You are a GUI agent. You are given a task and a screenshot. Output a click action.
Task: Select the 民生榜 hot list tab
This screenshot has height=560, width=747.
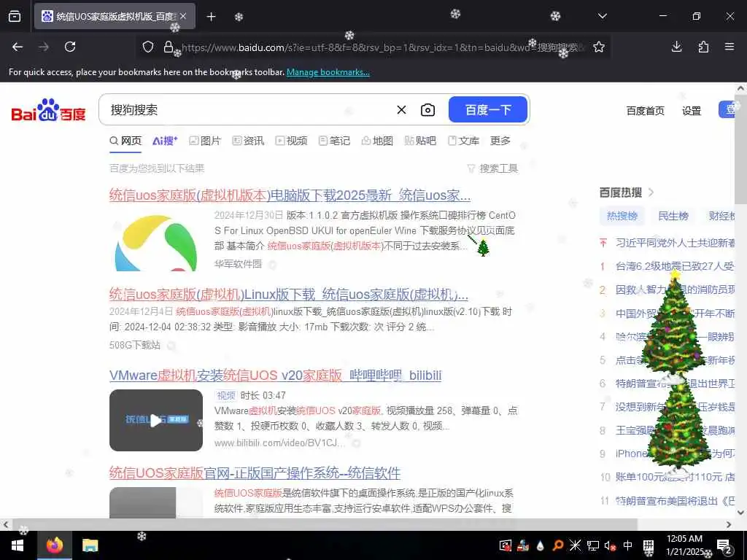tap(673, 216)
